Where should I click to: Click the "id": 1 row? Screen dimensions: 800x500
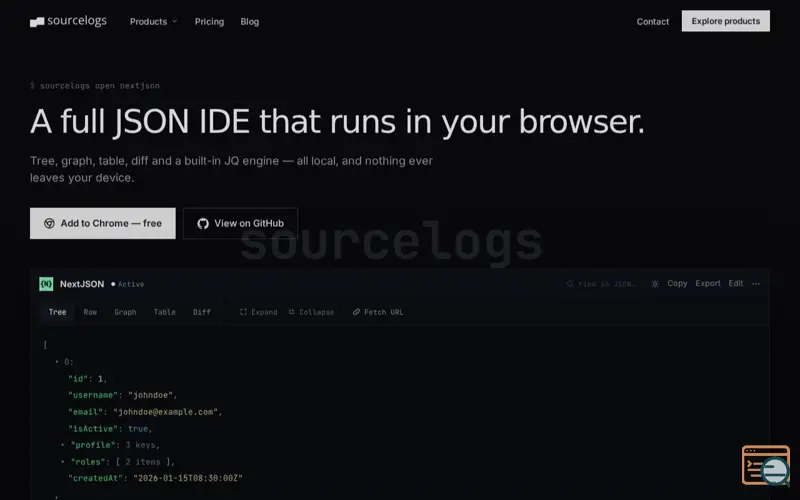coord(88,379)
